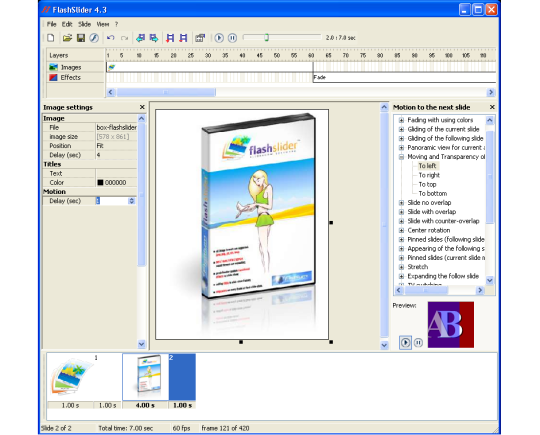
Task: Select the Images layer icon
Action: pos(53,67)
